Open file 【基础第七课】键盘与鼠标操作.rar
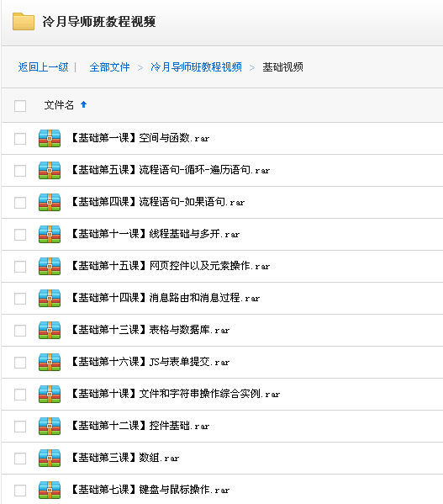The height and width of the screenshot is (504, 443). pos(150,490)
